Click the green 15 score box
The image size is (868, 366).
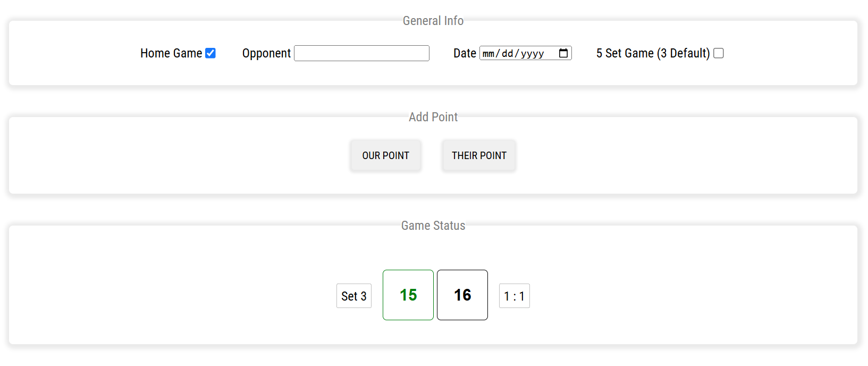pos(408,295)
